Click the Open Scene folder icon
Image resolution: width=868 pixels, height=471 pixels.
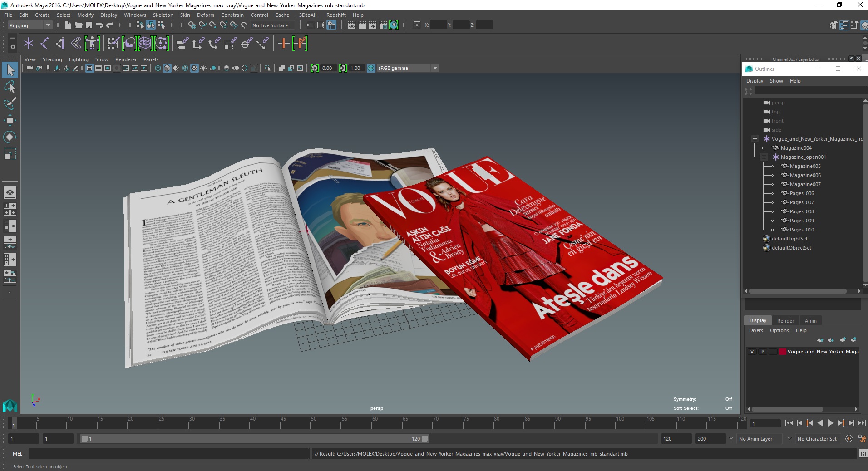tap(78, 25)
